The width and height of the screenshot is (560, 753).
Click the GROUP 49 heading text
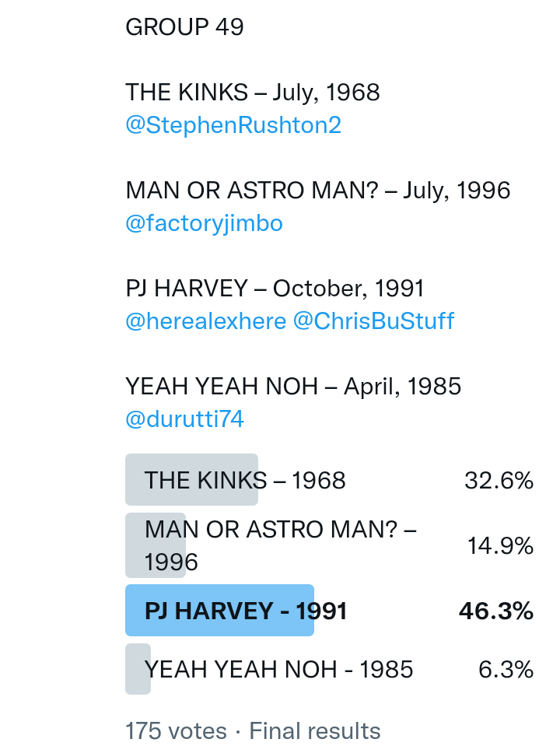click(184, 27)
